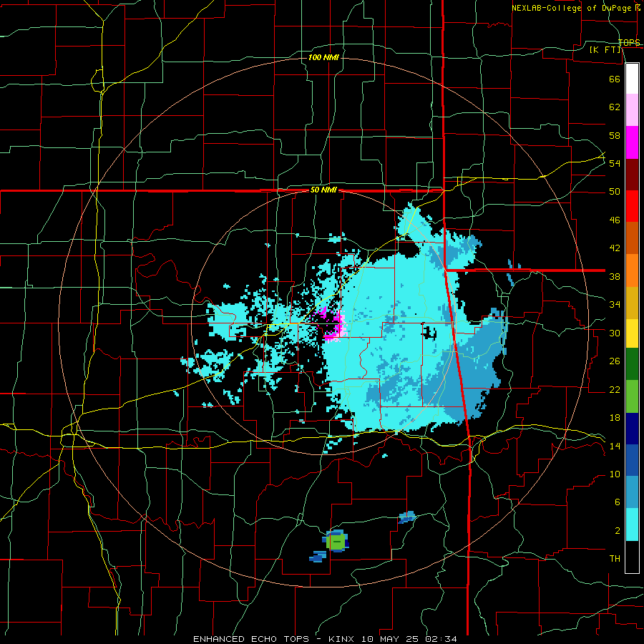Screen dimensions: 644x644
Task: Click the black TH legend swatch
Action: [632, 557]
